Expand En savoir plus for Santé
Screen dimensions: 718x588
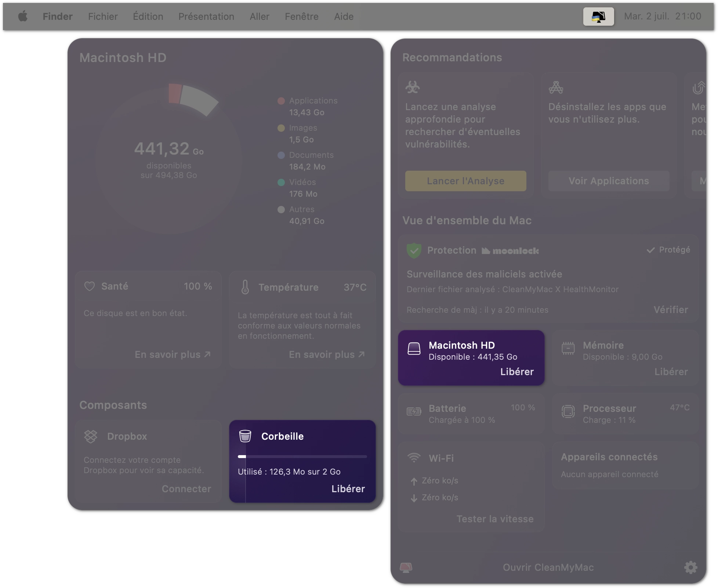173,353
